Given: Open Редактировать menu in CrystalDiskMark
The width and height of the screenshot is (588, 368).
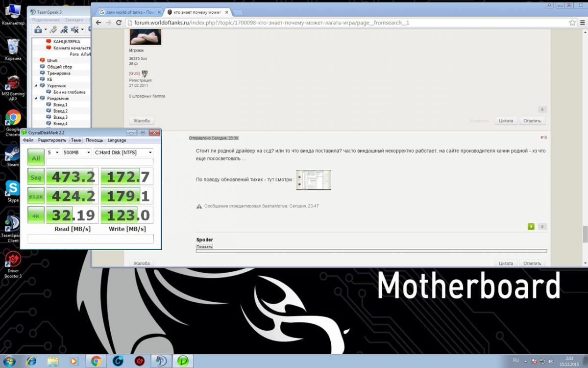Looking at the screenshot, I should click(52, 140).
